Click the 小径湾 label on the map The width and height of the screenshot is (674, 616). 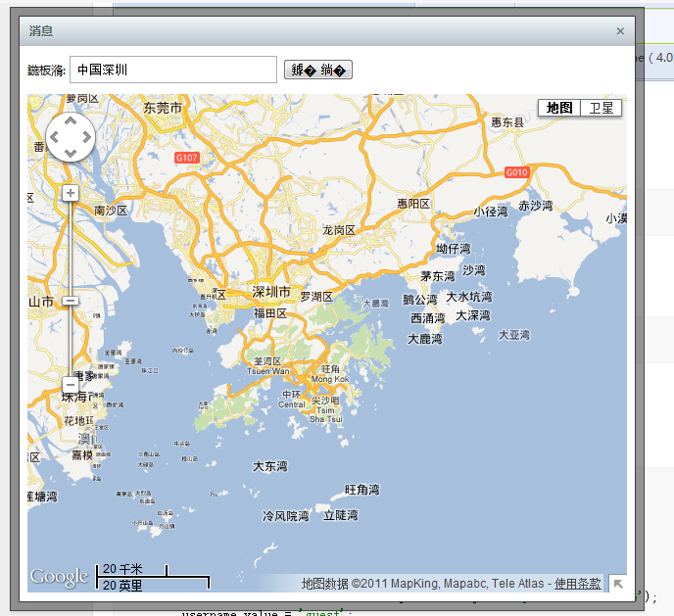pyautogui.click(x=491, y=212)
